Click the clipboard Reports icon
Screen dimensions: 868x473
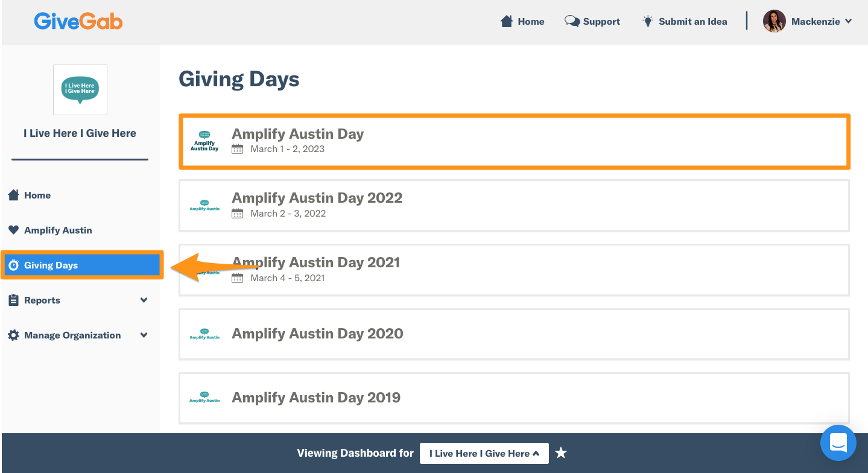point(13,300)
